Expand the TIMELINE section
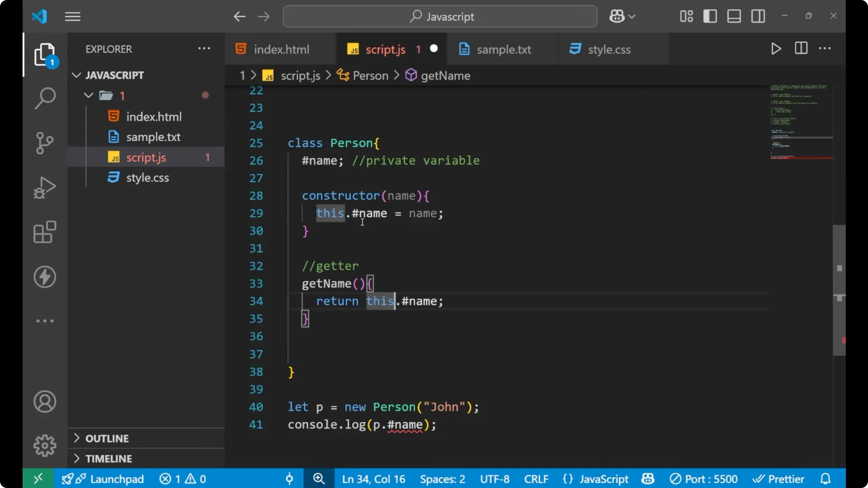Viewport: 868px width, 488px height. coord(109,458)
